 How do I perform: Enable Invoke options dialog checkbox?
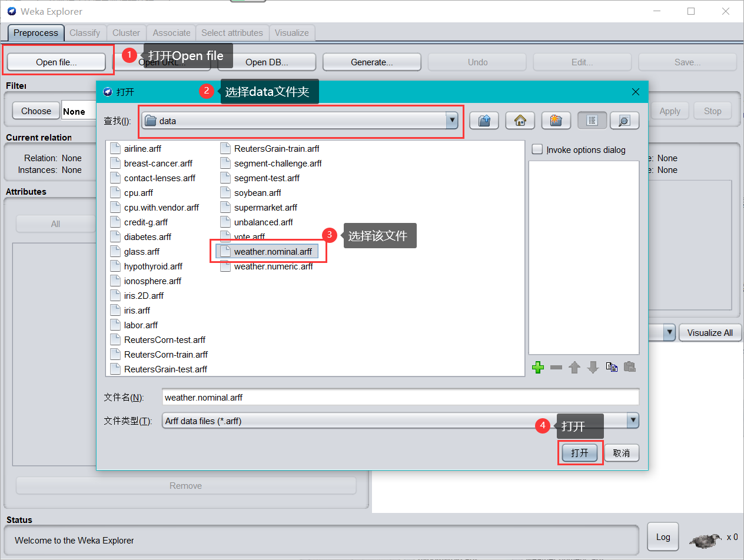pyautogui.click(x=537, y=149)
